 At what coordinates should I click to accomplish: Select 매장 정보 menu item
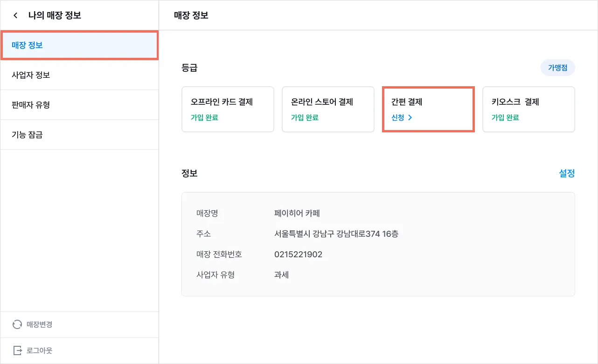[79, 45]
